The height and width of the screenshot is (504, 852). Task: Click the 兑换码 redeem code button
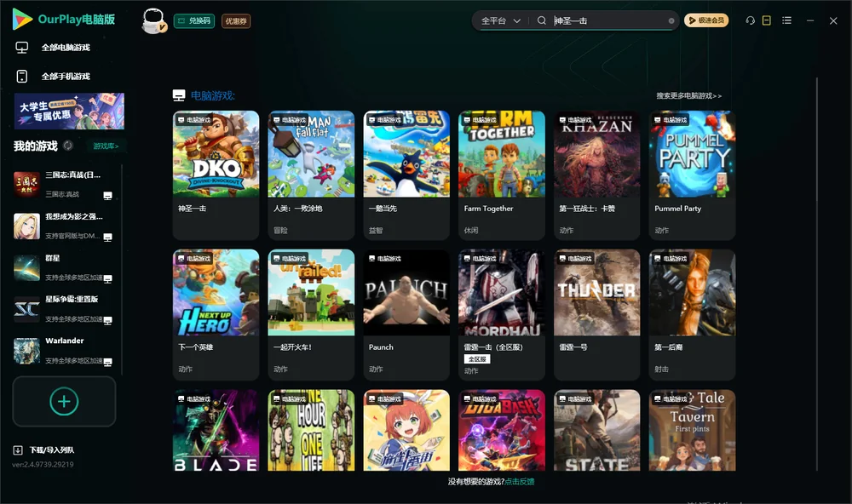194,20
